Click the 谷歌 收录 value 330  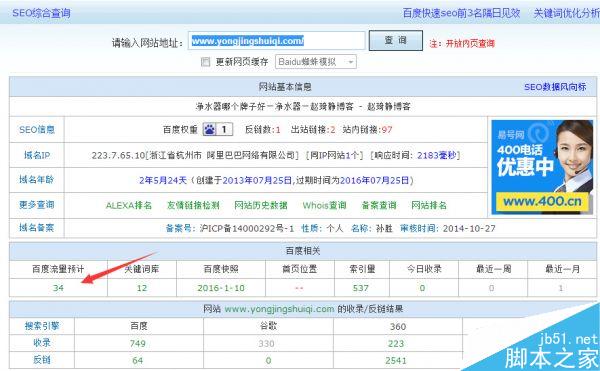266,343
